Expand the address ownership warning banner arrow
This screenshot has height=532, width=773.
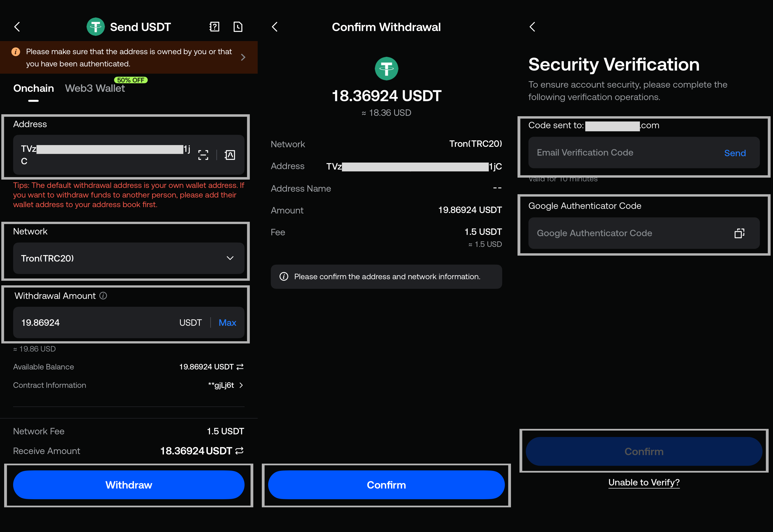click(x=243, y=57)
